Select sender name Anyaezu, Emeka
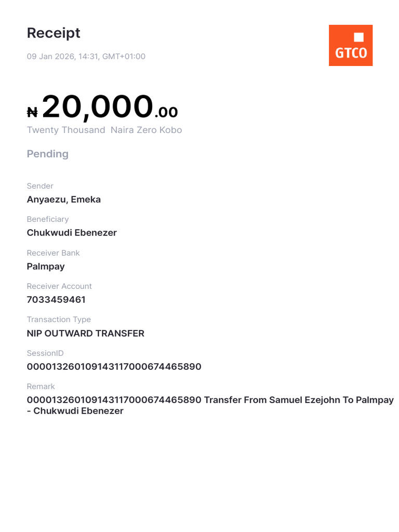 [x=64, y=199]
